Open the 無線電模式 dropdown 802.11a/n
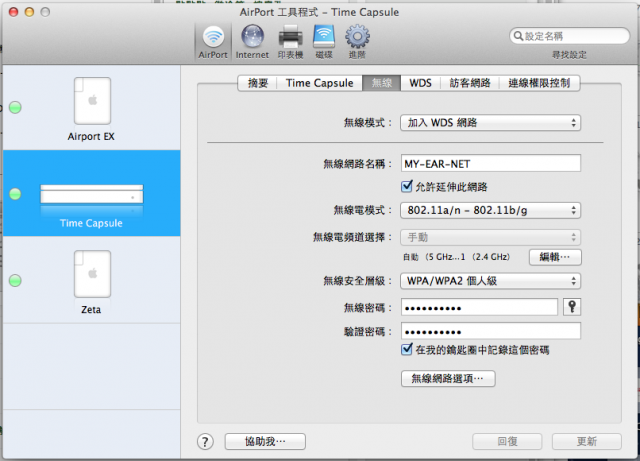The height and width of the screenshot is (461, 640). pos(490,210)
